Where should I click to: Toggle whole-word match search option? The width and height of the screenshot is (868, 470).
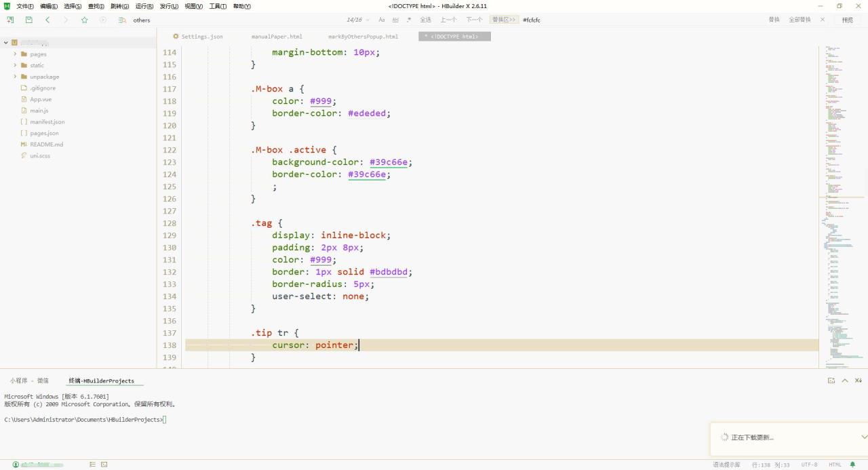click(395, 20)
